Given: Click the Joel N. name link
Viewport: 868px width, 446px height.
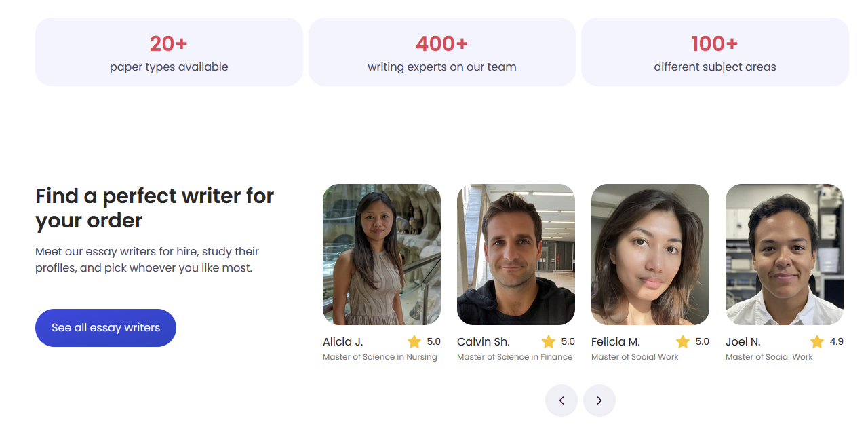Looking at the screenshot, I should 743,341.
